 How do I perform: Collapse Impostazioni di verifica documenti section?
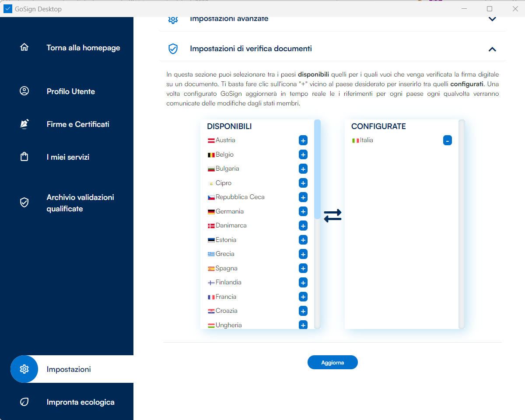(x=492, y=49)
